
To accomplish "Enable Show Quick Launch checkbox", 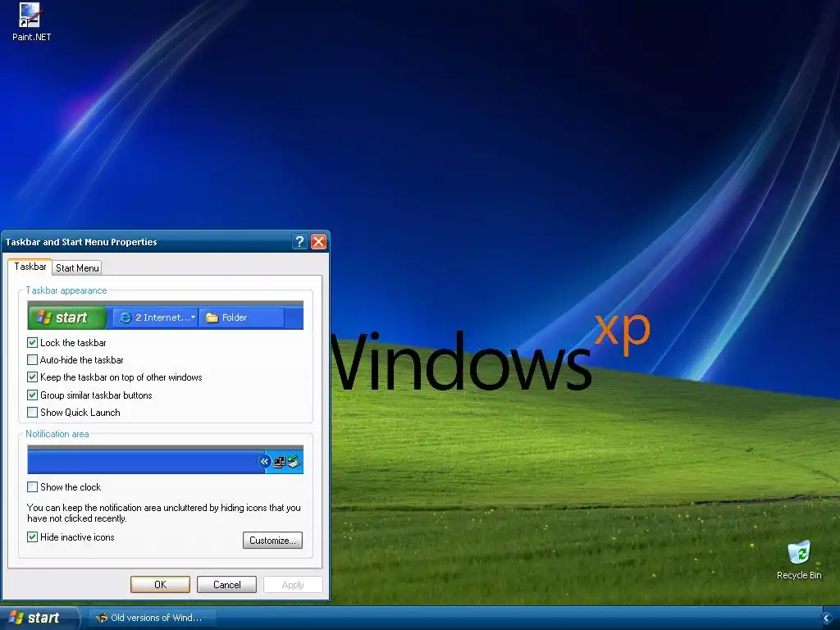I will [x=32, y=413].
